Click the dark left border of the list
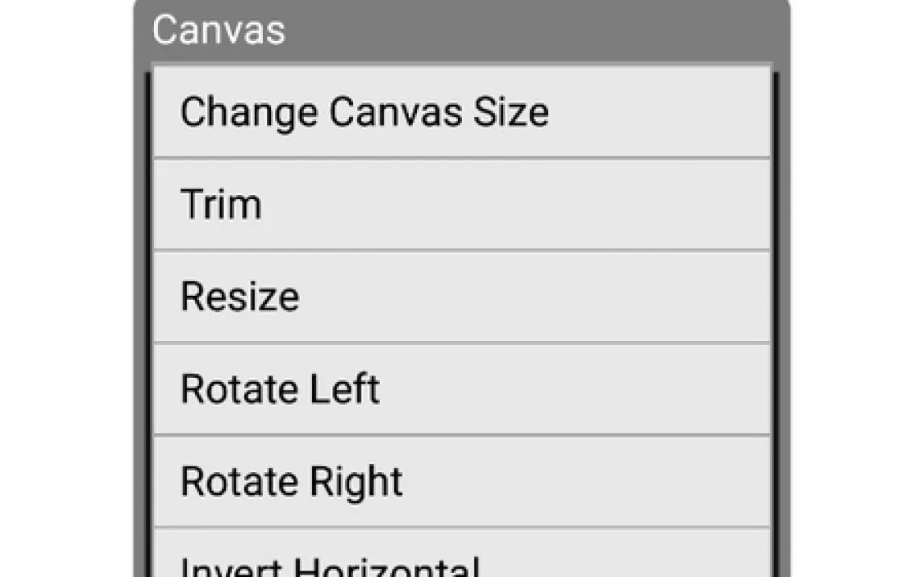924x577 pixels. pyautogui.click(x=148, y=324)
